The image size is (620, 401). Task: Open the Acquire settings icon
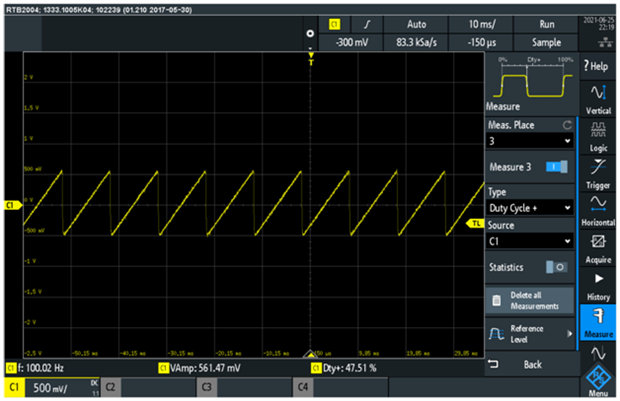pos(598,241)
